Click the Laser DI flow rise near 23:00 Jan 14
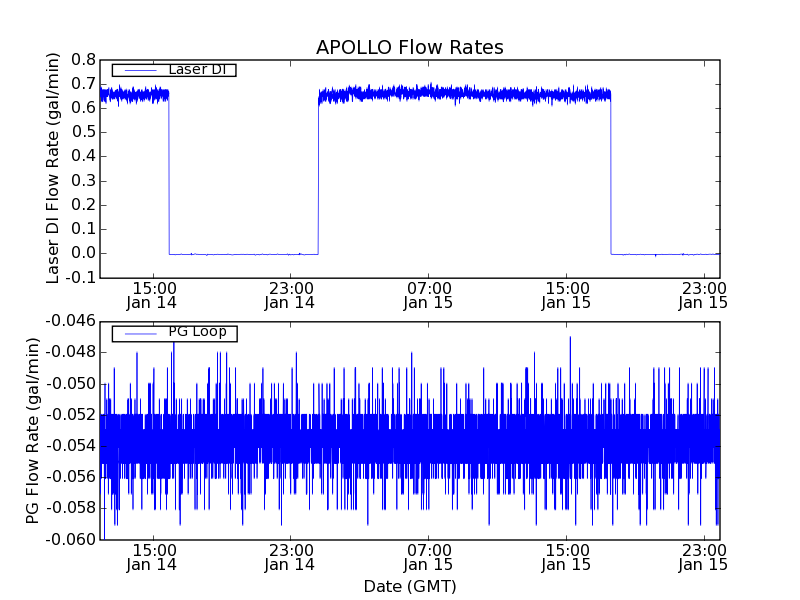 [318, 170]
